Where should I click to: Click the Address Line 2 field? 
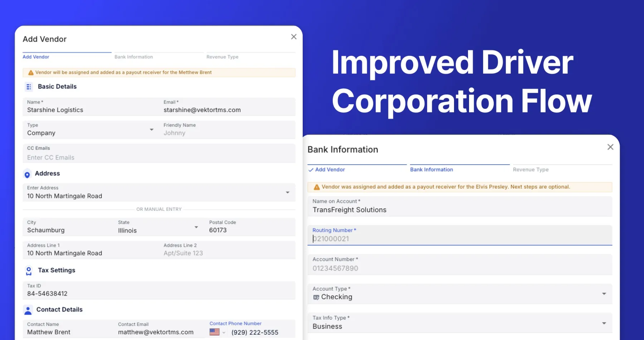228,250
